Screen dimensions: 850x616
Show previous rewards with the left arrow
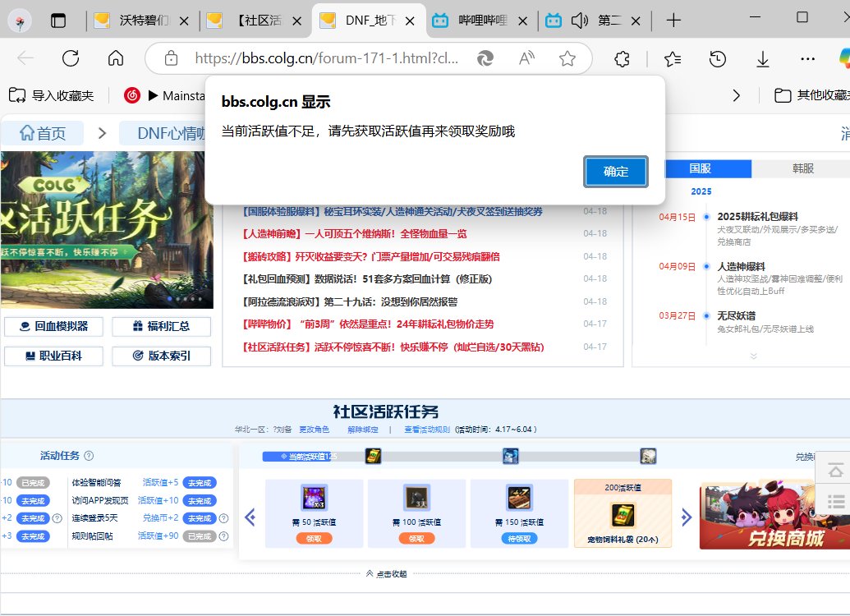tap(250, 517)
